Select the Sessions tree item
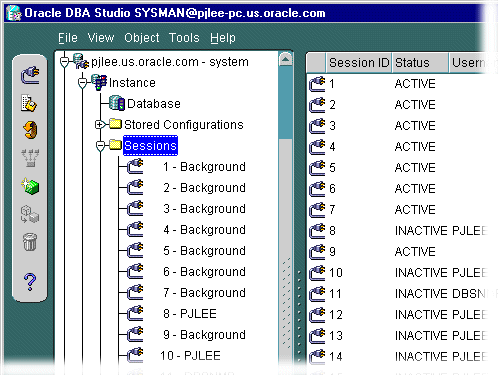498x375 pixels. click(150, 146)
